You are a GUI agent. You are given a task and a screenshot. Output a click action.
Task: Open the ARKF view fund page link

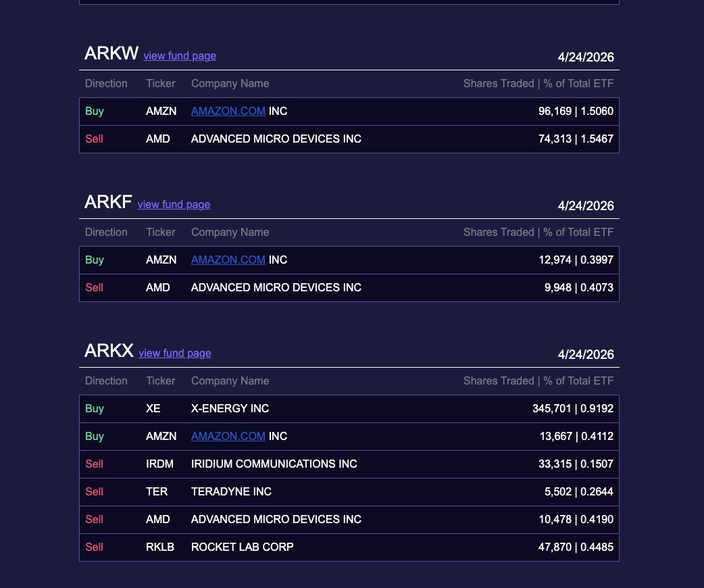pyautogui.click(x=174, y=205)
